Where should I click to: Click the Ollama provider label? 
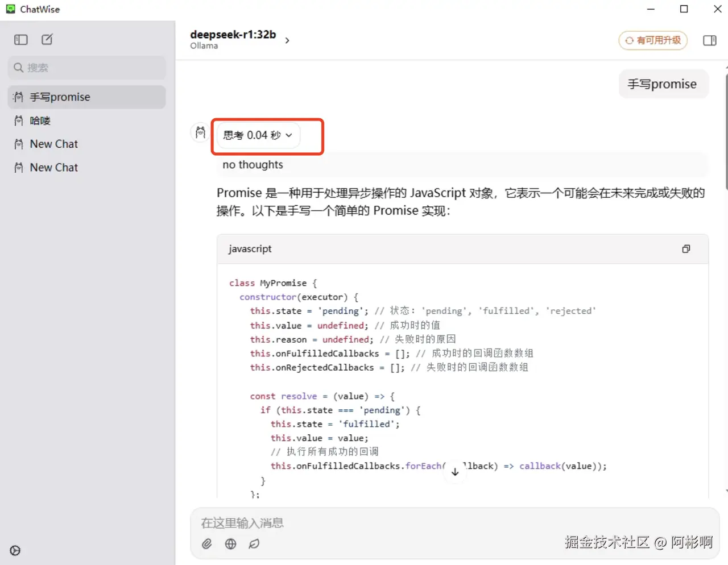(204, 45)
